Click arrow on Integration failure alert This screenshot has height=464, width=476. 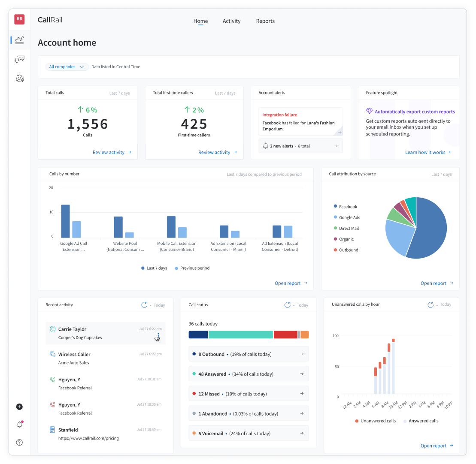(340, 132)
